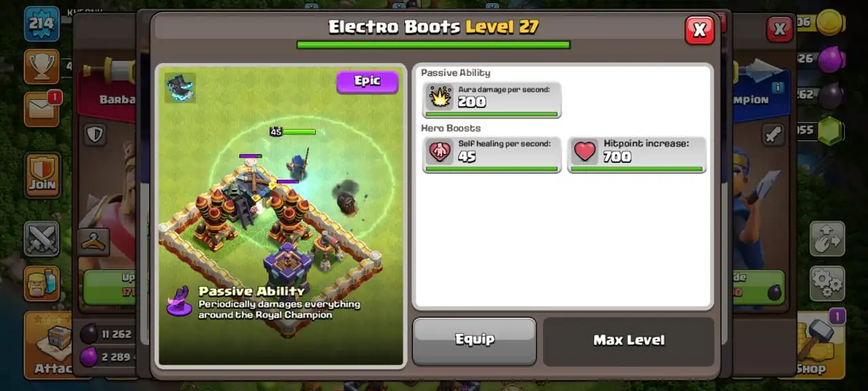
Task: Tap the Electro Boots preview image
Action: coord(281,215)
